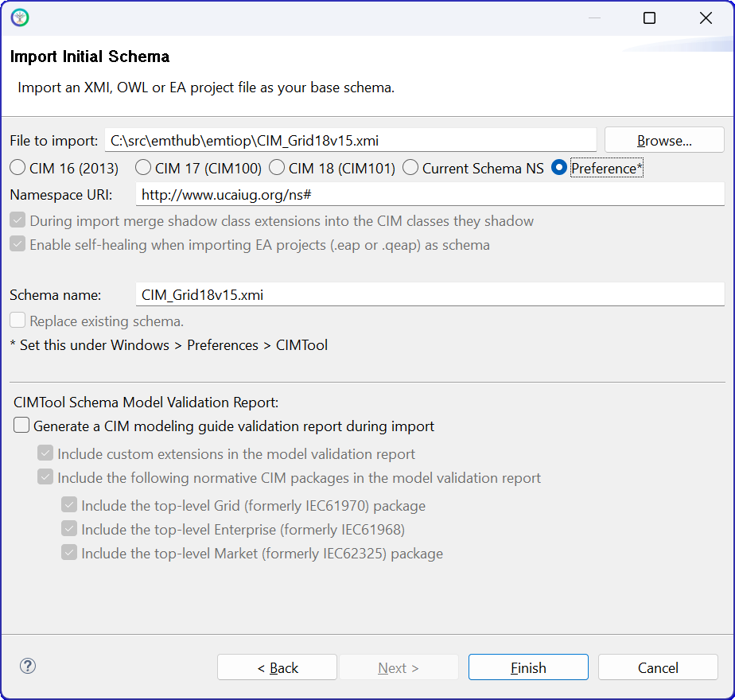Image resolution: width=735 pixels, height=700 pixels.
Task: Go to previous page with Back button
Action: point(277,667)
